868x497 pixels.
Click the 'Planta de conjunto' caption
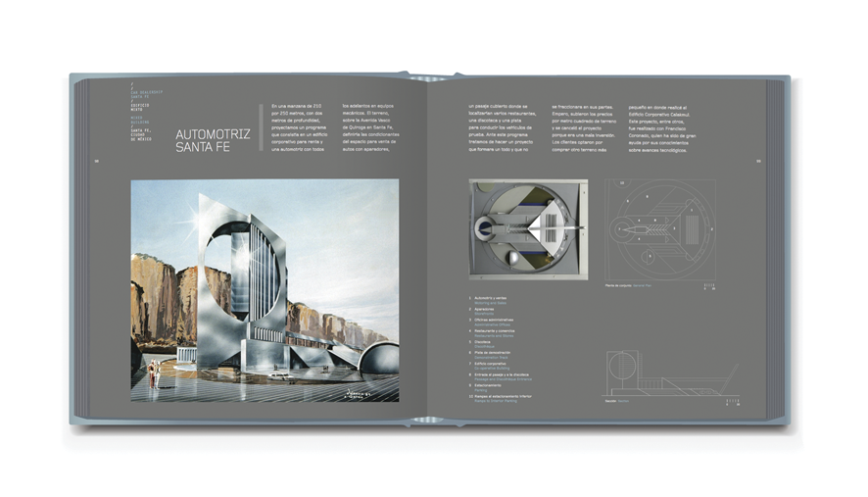618,285
